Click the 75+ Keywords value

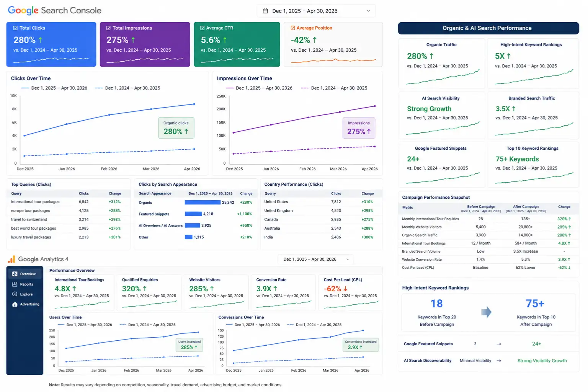[x=517, y=159]
